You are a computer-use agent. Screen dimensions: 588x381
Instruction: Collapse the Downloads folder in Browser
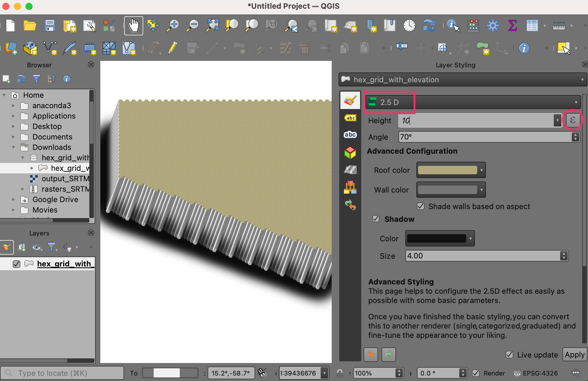coord(13,147)
